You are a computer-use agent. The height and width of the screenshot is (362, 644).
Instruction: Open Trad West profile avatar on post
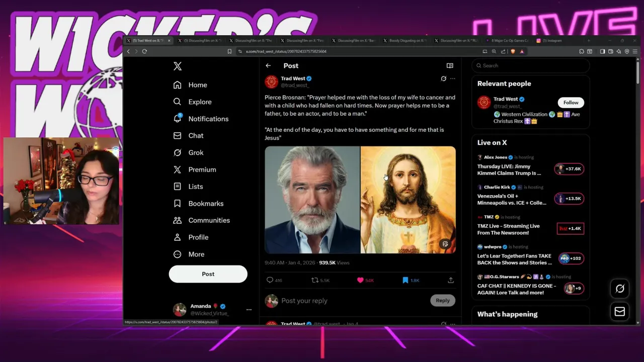[271, 81]
